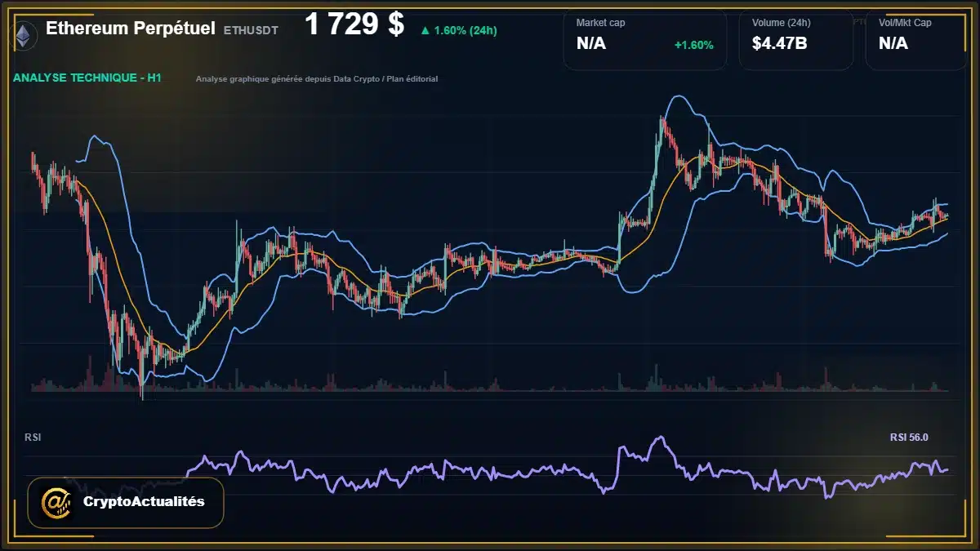Select the "Ethereum Perpétuel" title
This screenshot has width=980, height=551.
click(131, 29)
